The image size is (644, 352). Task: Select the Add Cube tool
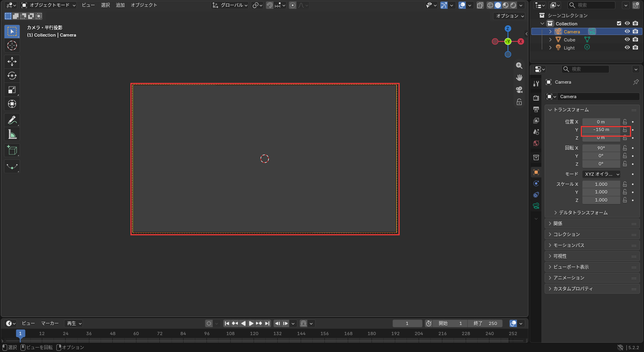tap(12, 150)
